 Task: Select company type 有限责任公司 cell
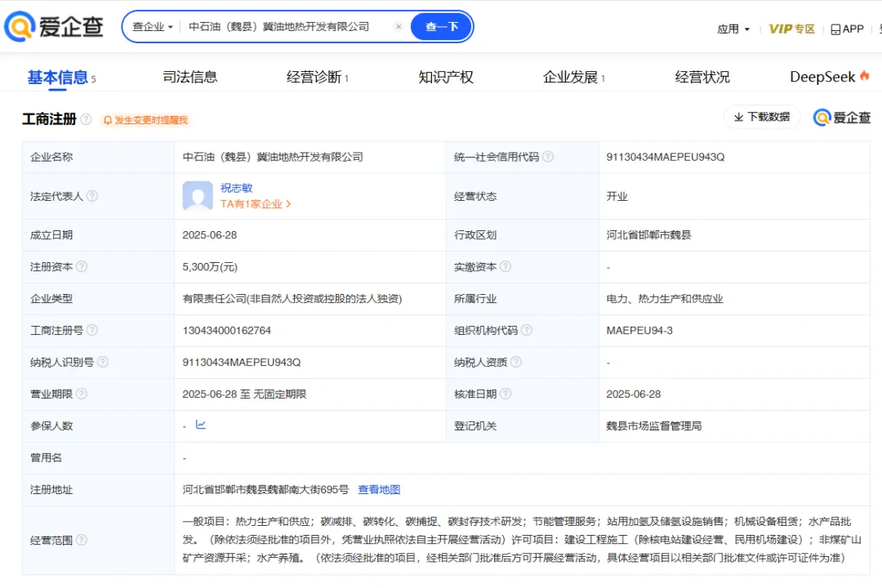coord(292,299)
